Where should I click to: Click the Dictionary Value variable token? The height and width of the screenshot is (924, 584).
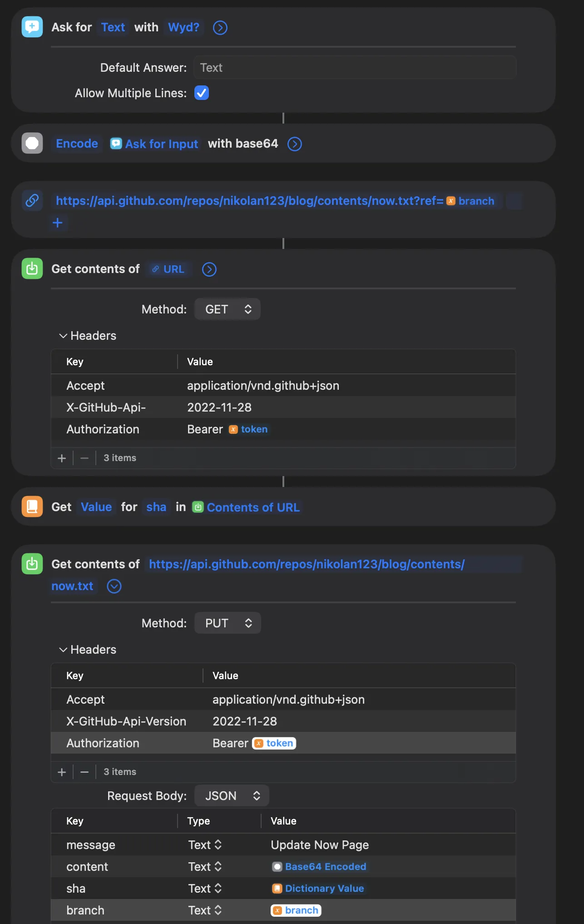coord(318,889)
